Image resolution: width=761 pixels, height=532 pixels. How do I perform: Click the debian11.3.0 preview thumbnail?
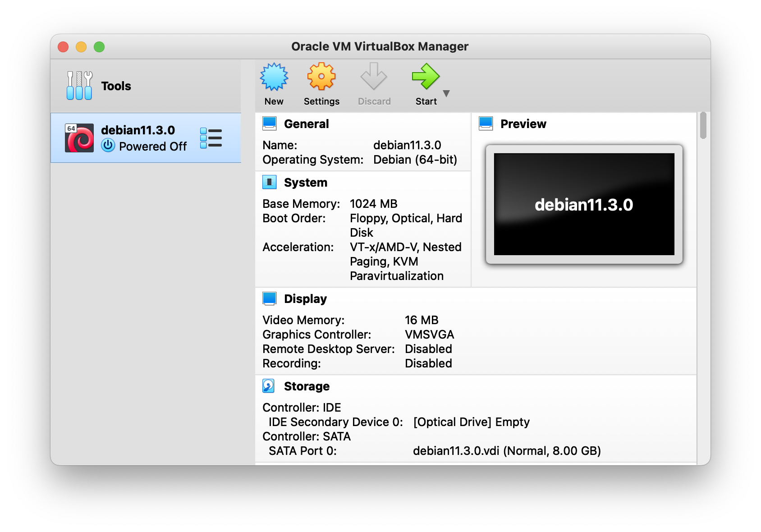click(584, 204)
